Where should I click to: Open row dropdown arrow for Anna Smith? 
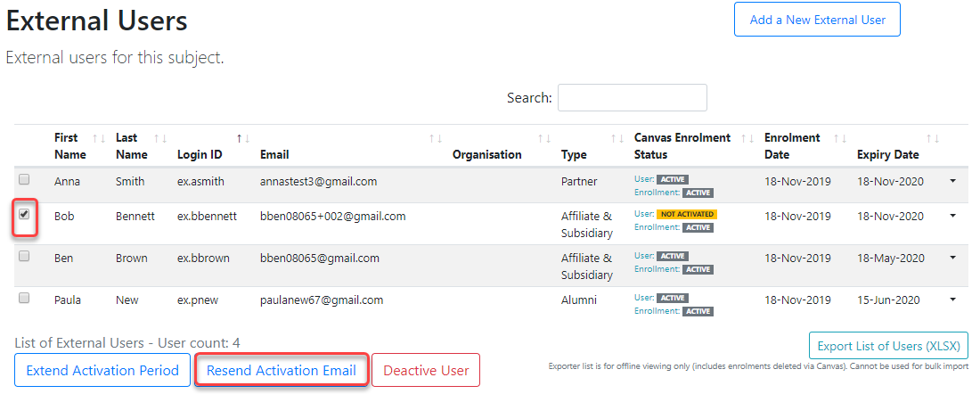click(x=952, y=181)
